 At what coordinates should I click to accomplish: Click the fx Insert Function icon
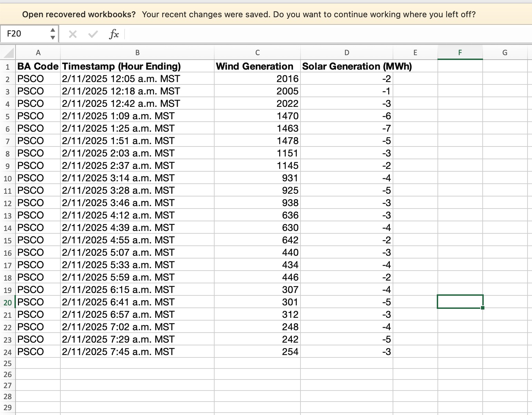115,34
